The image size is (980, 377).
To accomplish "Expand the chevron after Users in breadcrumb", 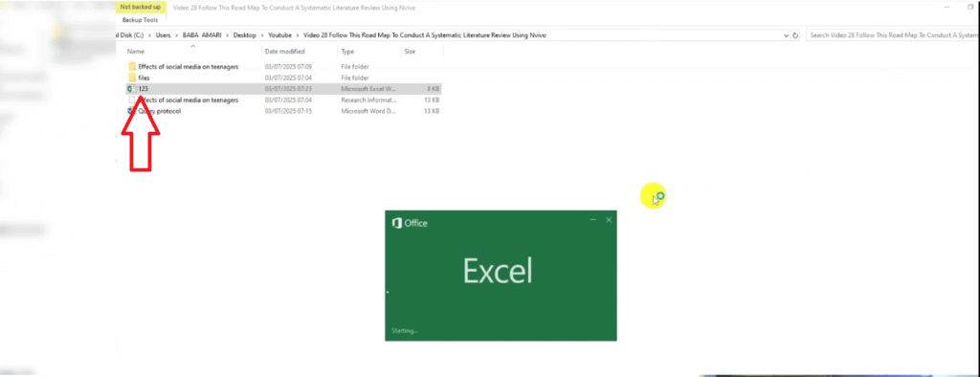I will [176, 35].
